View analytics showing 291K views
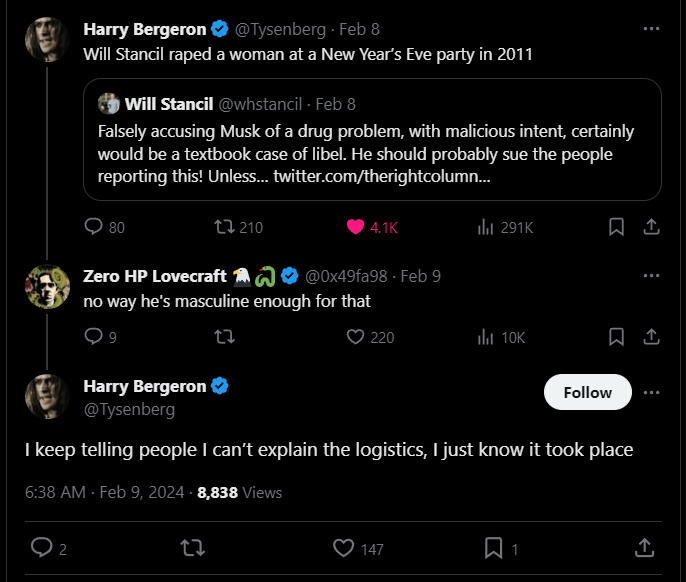 pyautogui.click(x=505, y=227)
